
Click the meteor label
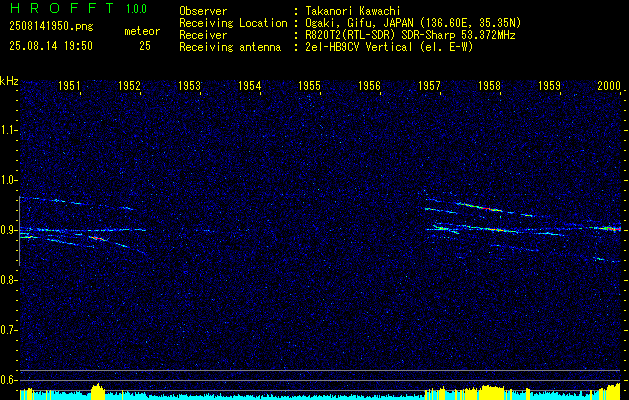pos(142,31)
